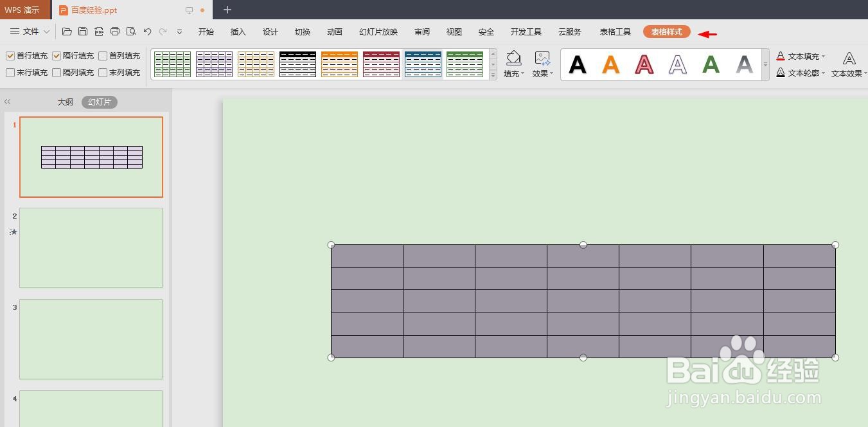The image size is (868, 427).
Task: Select slide 1 thumbnail with table
Action: click(x=91, y=157)
